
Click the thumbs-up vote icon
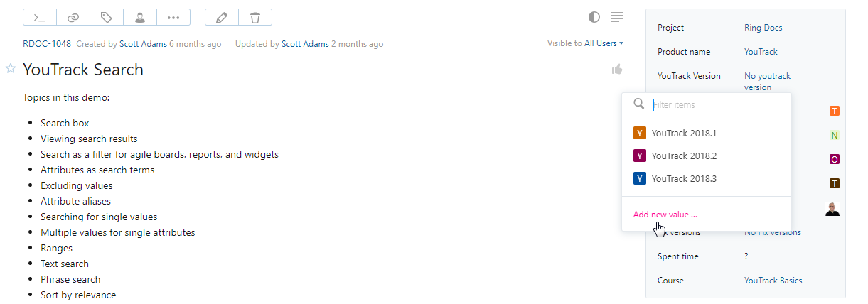pos(616,70)
